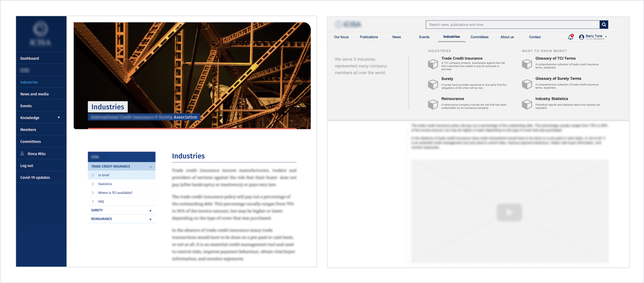Open 'Where is TCI available?' item
644x283 pixels.
pos(115,192)
